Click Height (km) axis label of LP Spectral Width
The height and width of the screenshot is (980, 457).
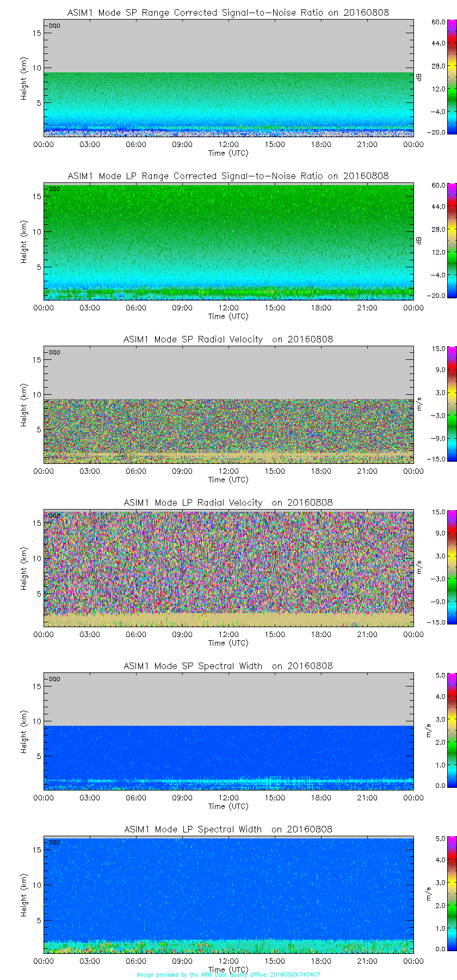[24, 896]
